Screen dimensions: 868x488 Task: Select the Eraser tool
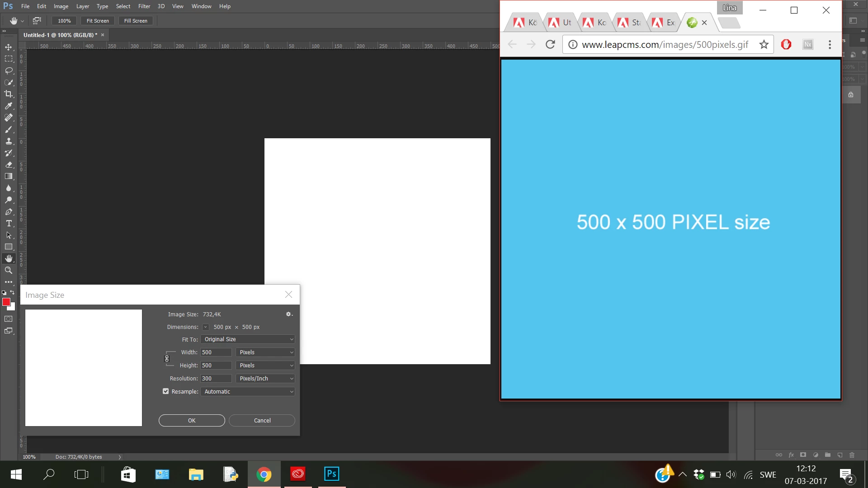tap(9, 164)
